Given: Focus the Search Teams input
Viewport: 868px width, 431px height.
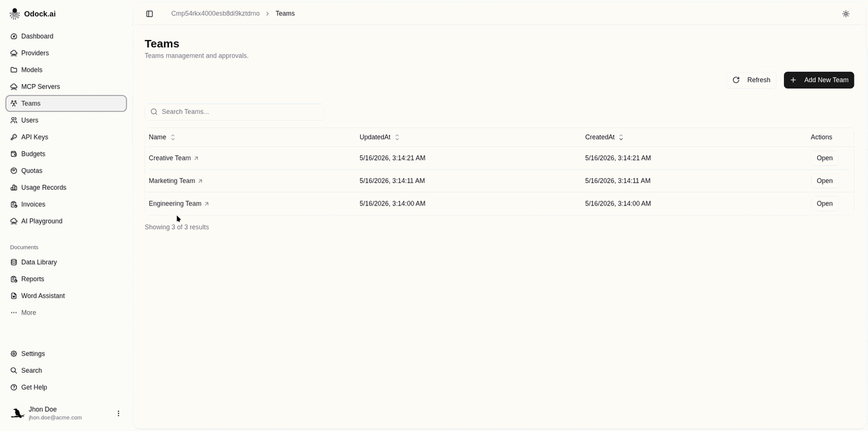Looking at the screenshot, I should coord(234,112).
